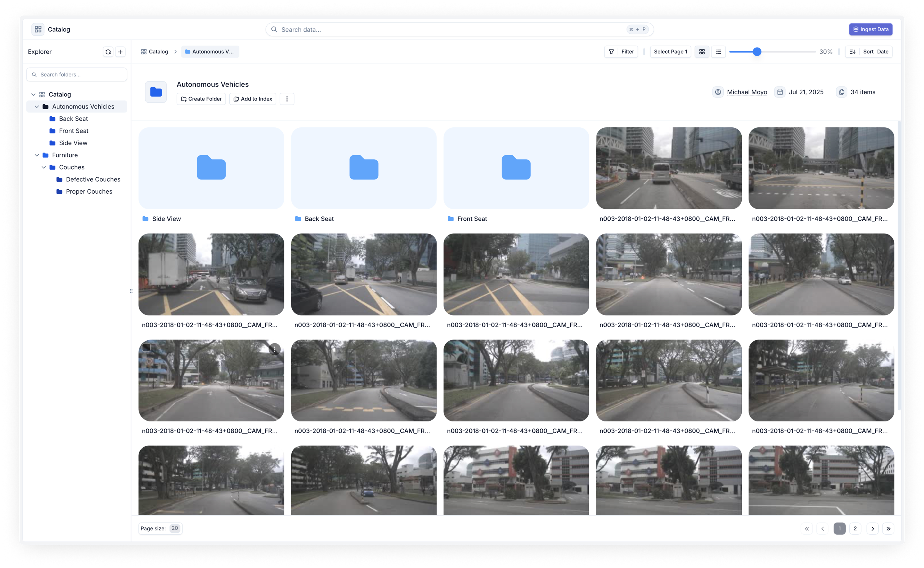Adjust the thumbnail size slider
This screenshot has height=568, width=924.
[x=757, y=52]
